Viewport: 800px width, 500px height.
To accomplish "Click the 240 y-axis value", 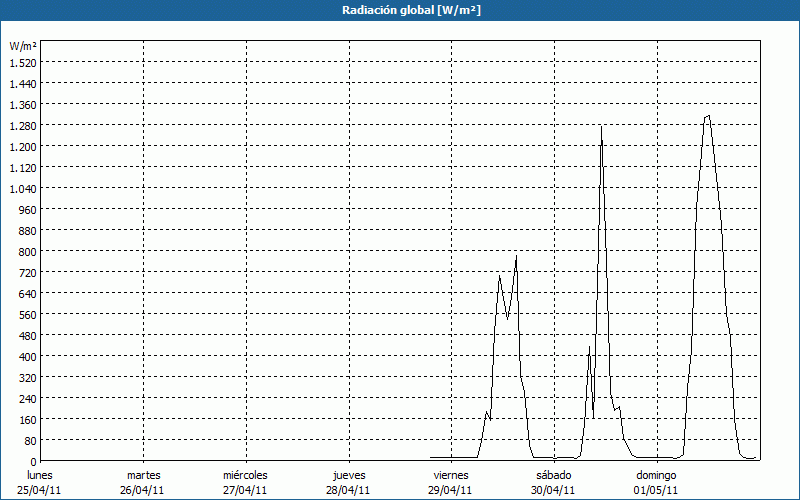I will (x=29, y=398).
